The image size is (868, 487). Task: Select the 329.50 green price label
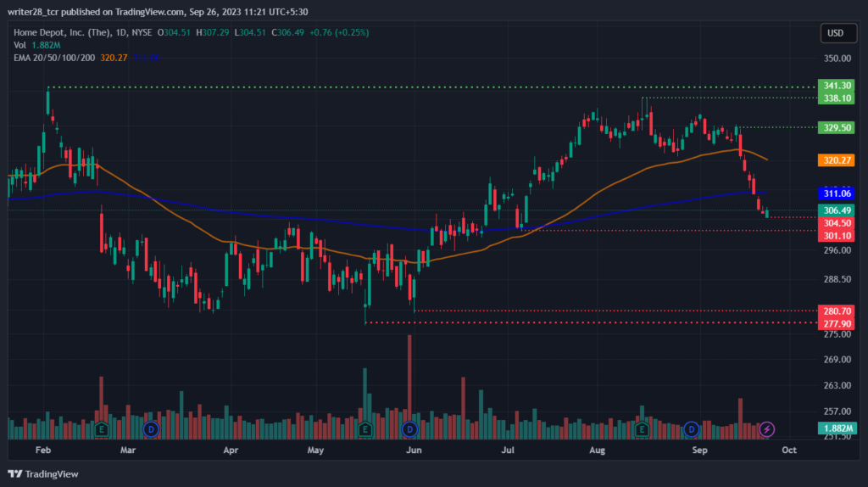(837, 127)
